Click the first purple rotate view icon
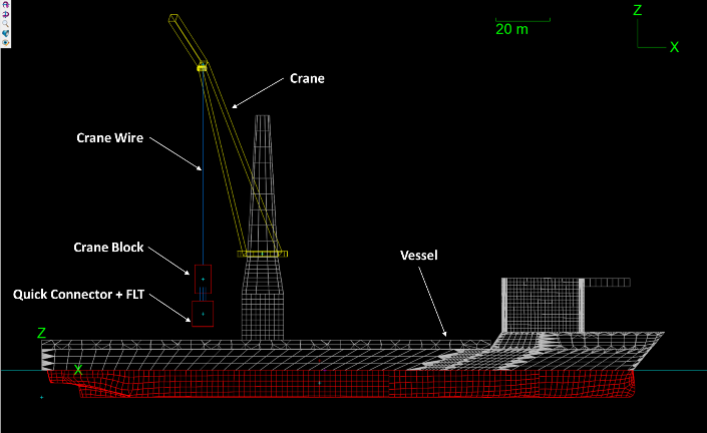The image size is (707, 433). click(5, 4)
